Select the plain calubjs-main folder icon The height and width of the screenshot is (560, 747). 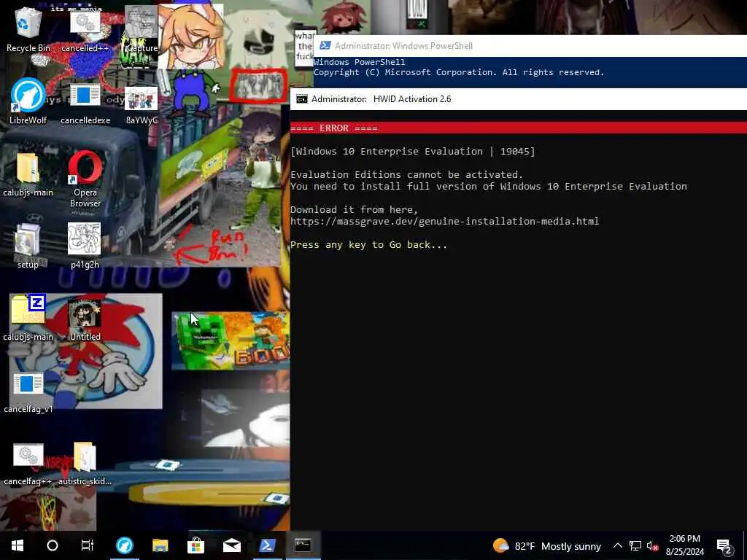click(x=28, y=175)
